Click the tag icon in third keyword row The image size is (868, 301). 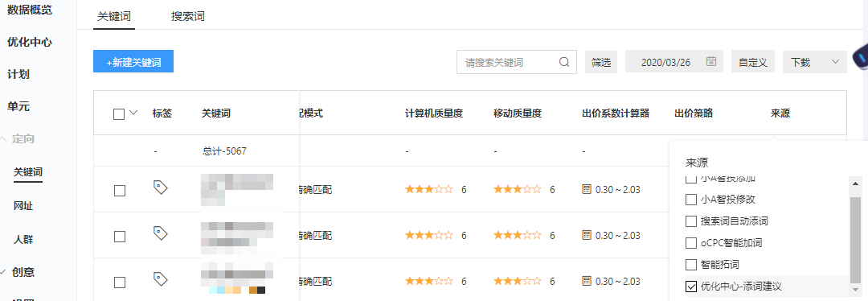click(160, 278)
